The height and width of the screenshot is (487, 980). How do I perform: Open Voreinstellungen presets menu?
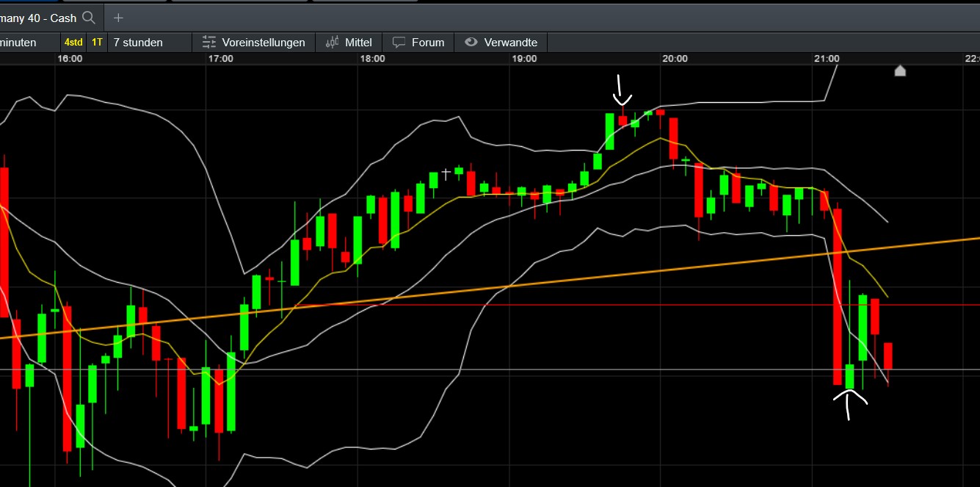[x=254, y=43]
